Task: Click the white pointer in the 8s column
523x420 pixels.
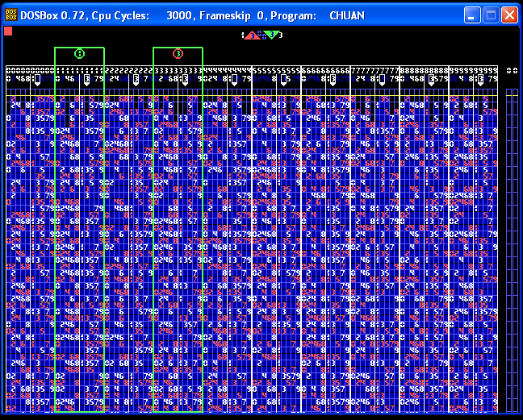Action: tap(433, 79)
